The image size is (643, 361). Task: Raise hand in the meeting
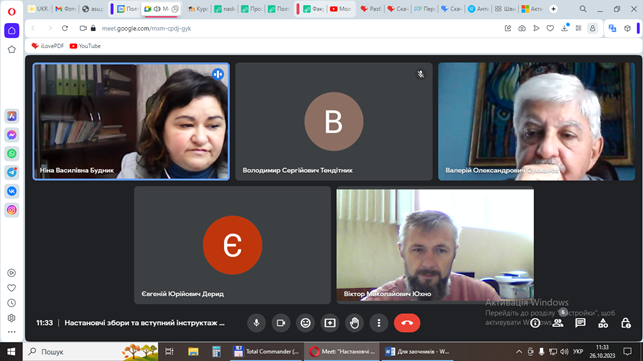355,323
